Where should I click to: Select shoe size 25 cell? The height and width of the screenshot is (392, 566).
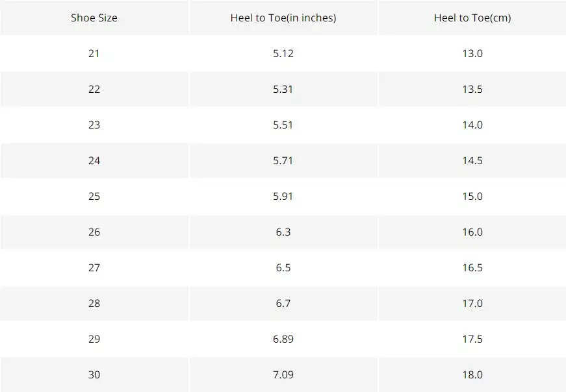click(94, 196)
